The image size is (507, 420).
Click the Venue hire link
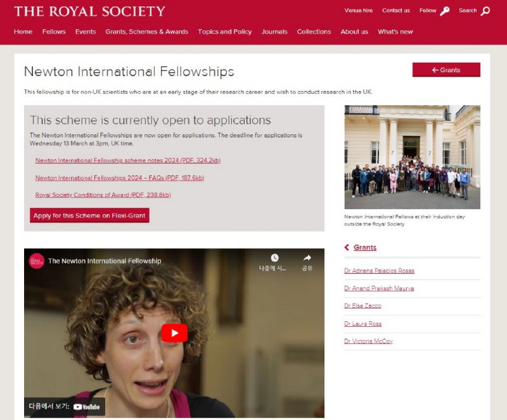point(359,10)
